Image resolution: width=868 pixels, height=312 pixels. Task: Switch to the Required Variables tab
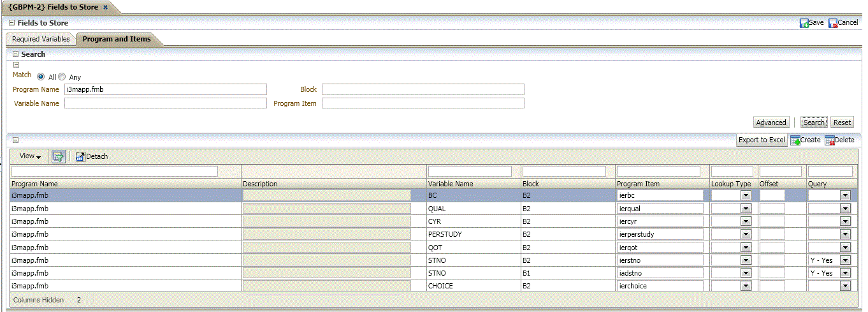[x=41, y=39]
